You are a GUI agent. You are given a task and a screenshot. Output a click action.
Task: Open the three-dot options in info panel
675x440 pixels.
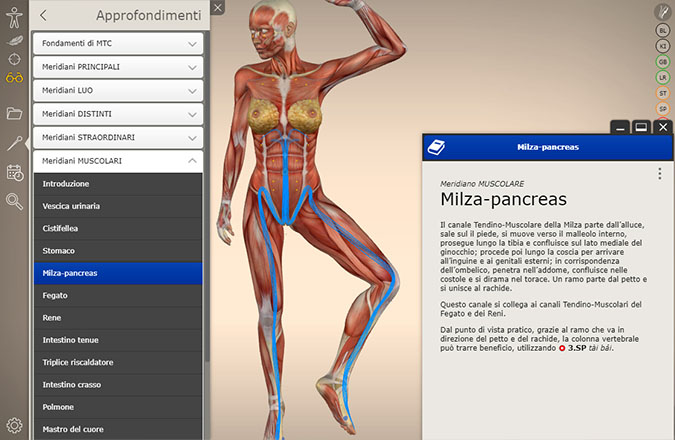(660, 174)
